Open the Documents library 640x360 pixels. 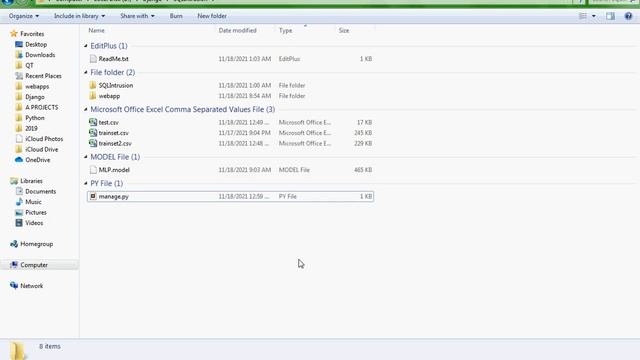coord(40,191)
